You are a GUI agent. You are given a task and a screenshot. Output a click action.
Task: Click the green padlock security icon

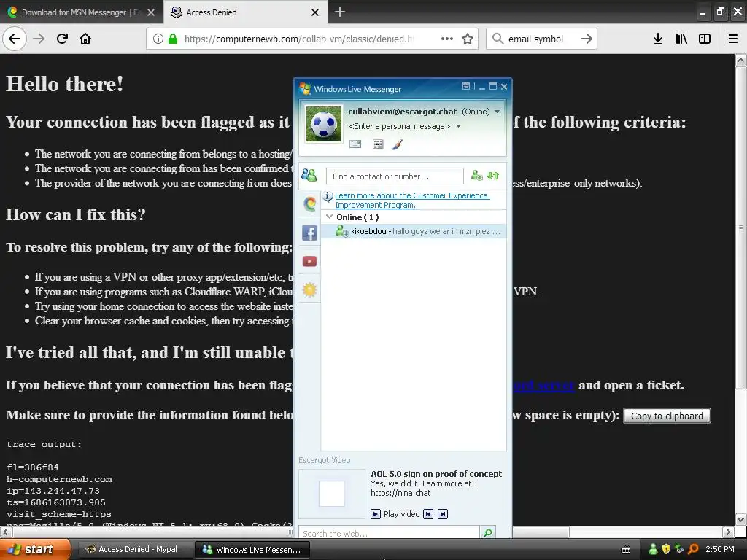point(173,39)
